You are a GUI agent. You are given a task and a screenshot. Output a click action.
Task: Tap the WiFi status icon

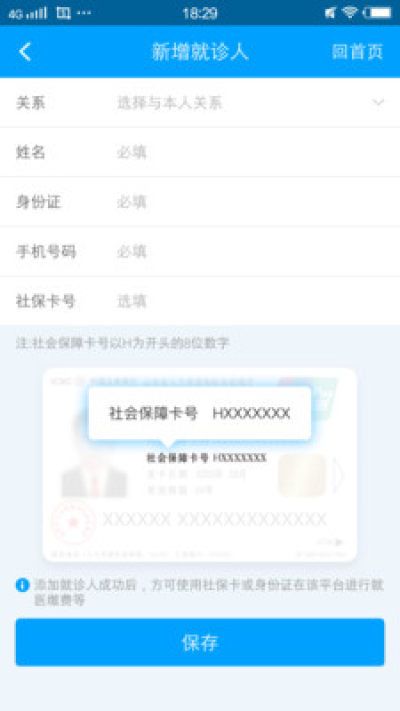(350, 12)
